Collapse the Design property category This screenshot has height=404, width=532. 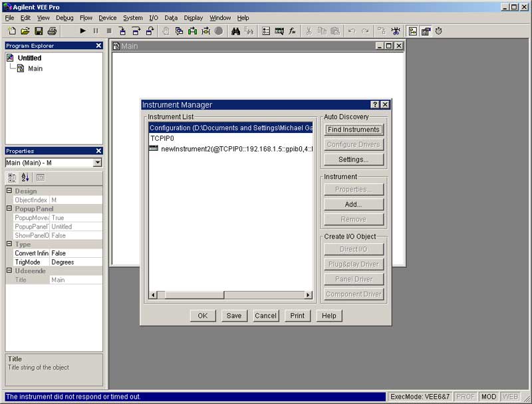click(9, 191)
